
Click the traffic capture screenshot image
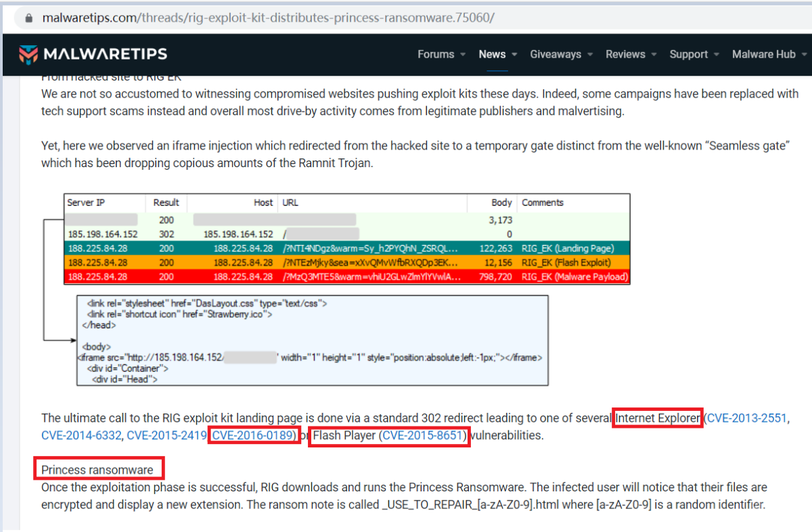(336, 290)
